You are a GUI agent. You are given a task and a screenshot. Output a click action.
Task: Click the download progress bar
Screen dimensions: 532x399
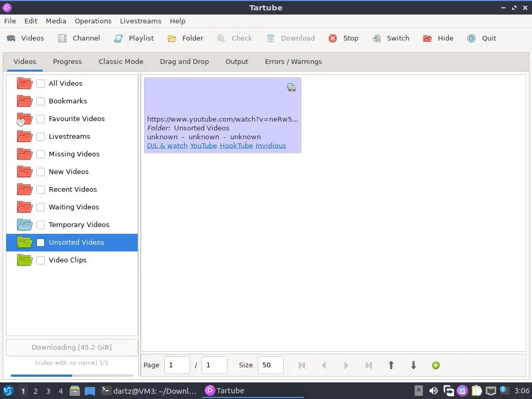[x=72, y=375]
